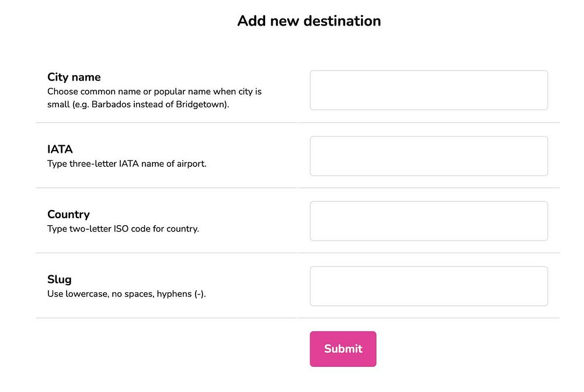584x392 pixels.
Task: Click the "Slug" bold label
Action: pyautogui.click(x=60, y=279)
